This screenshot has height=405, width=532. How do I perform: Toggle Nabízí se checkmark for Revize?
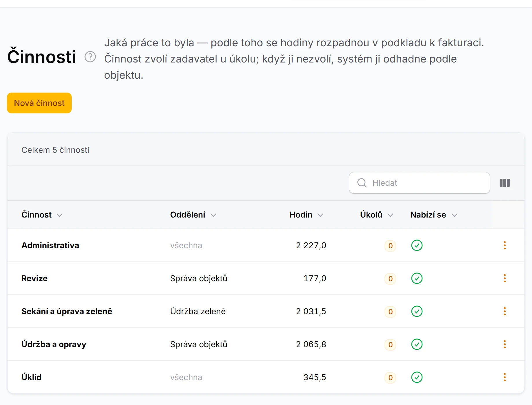coord(417,278)
